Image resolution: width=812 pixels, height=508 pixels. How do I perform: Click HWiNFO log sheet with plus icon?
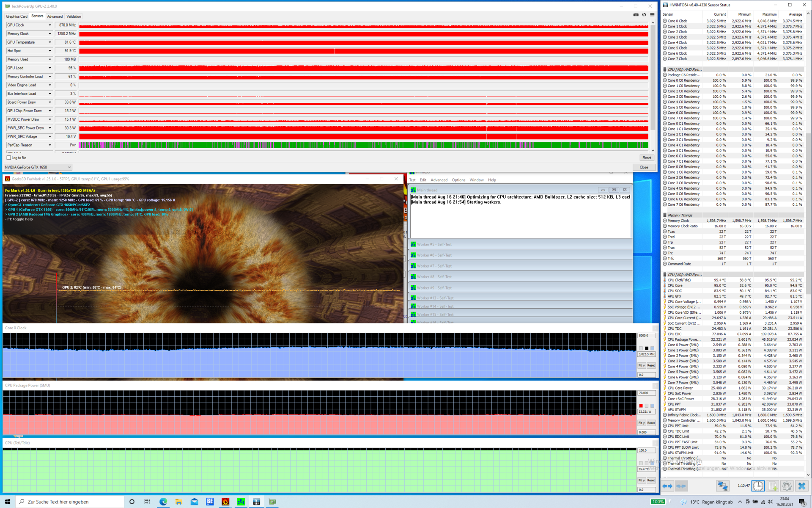773,486
